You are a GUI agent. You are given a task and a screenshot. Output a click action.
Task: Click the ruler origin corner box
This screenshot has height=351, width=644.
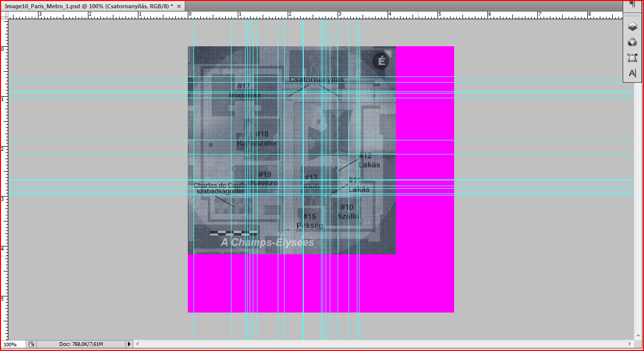click(5, 15)
